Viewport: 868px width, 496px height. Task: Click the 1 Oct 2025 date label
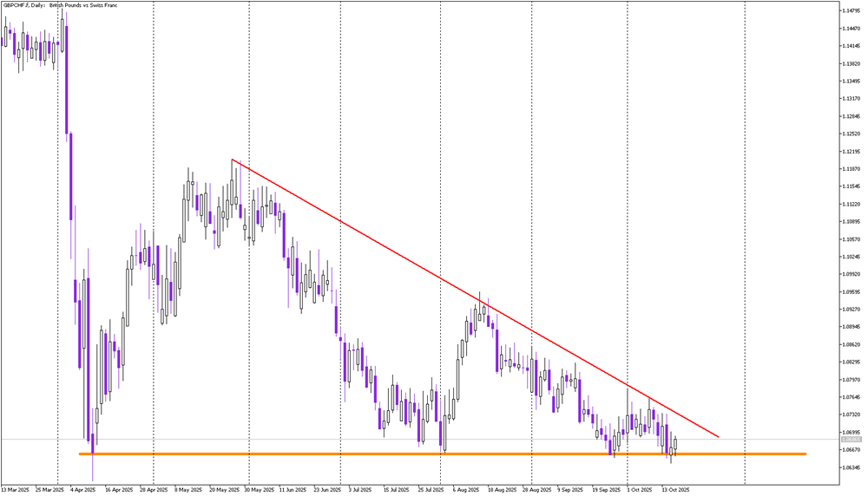[641, 489]
